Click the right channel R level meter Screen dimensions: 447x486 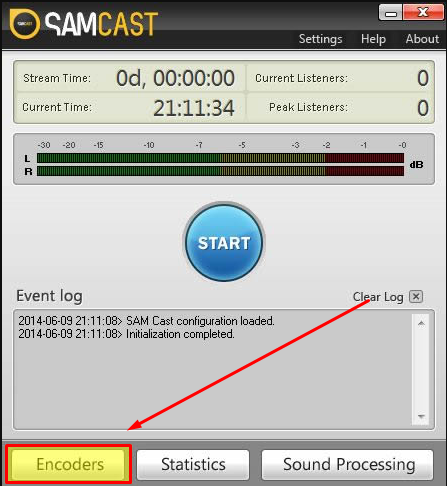[x=220, y=171]
